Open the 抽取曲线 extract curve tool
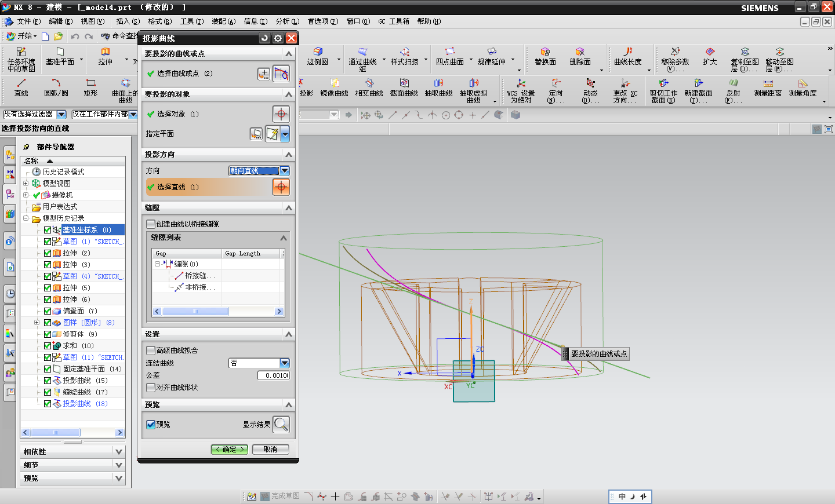Image resolution: width=835 pixels, height=504 pixels. tap(439, 87)
